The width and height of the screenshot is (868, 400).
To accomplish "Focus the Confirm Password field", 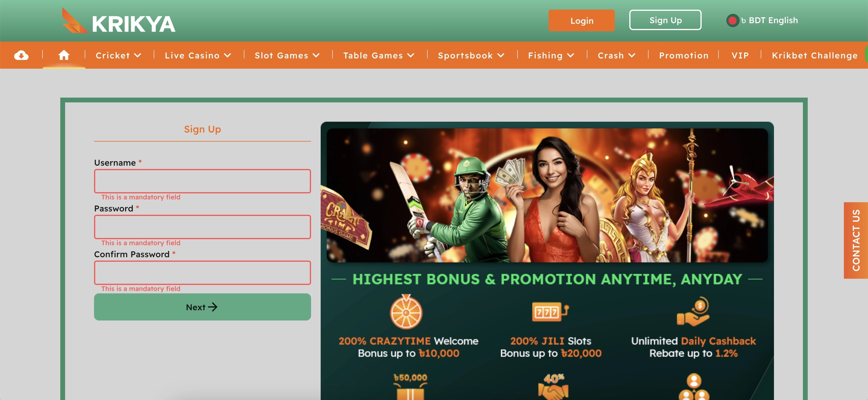I will (x=202, y=273).
